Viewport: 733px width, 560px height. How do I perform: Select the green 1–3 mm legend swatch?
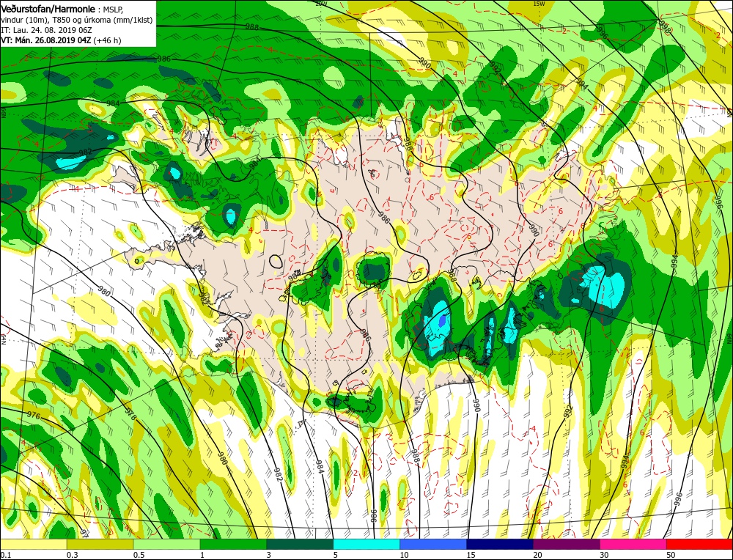pyautogui.click(x=233, y=544)
